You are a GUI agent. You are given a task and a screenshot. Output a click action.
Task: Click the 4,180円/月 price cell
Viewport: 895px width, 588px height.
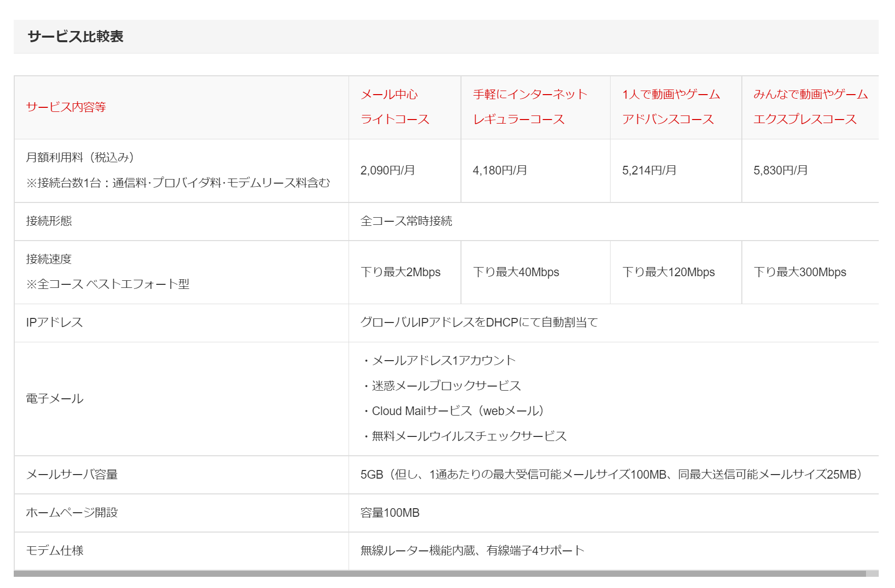coord(500,170)
